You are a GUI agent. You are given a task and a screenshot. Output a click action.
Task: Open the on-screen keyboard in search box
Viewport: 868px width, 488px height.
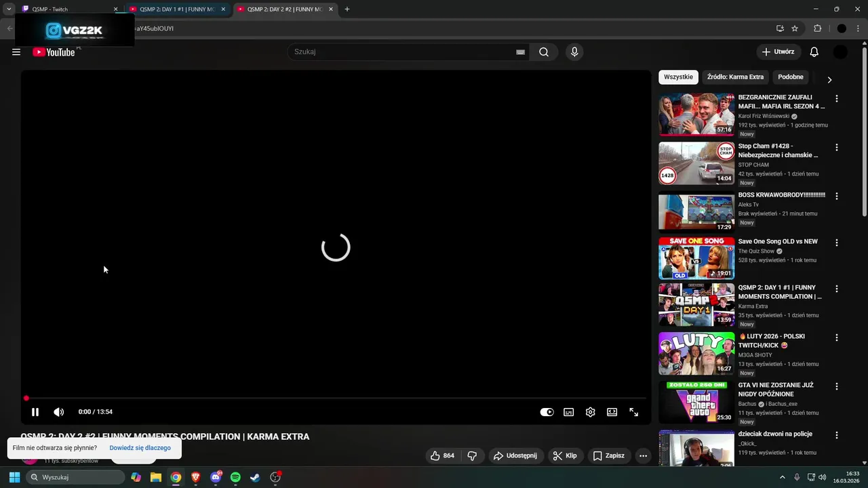tap(520, 52)
